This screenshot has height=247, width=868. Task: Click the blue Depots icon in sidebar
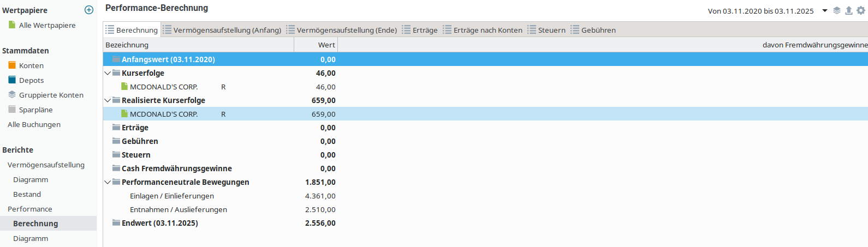(12, 80)
